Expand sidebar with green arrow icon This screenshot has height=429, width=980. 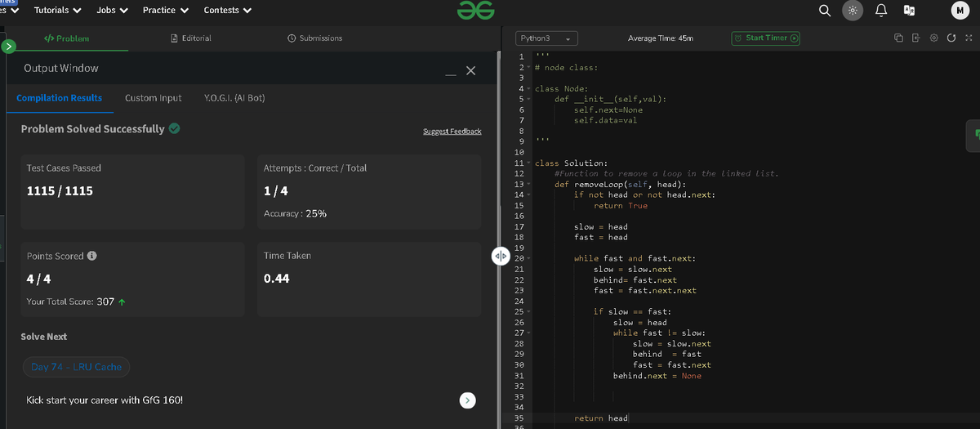(x=10, y=46)
